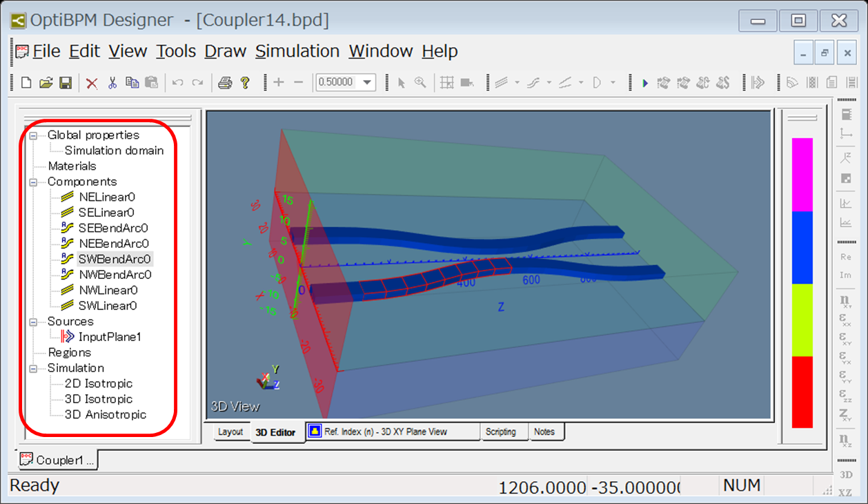Toggle the zoom magnifier tool

(x=420, y=82)
